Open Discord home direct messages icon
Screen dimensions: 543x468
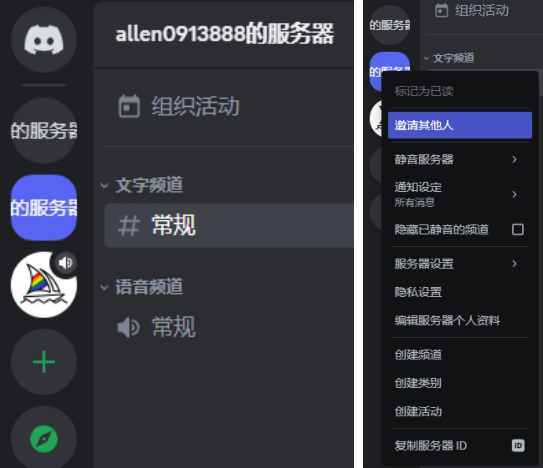pyautogui.click(x=44, y=40)
